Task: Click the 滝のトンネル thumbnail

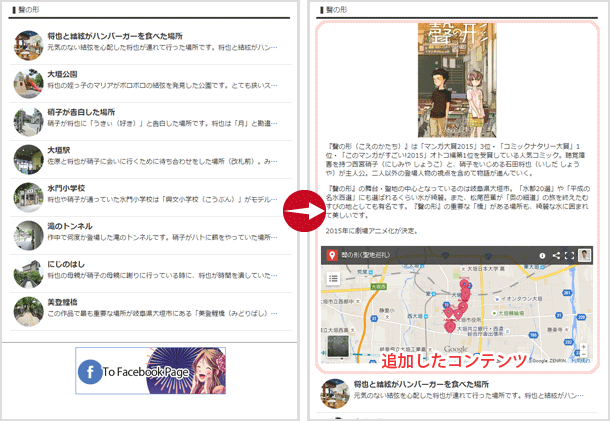Action: pos(28,236)
